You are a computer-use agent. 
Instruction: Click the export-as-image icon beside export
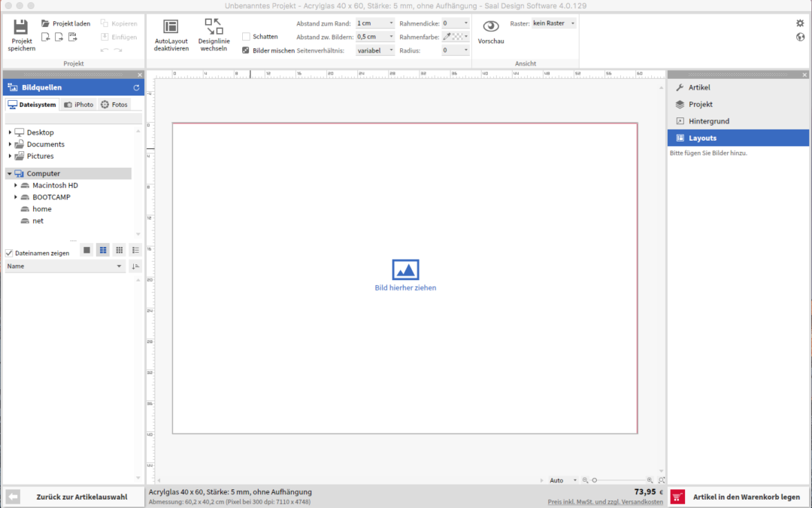(x=72, y=37)
